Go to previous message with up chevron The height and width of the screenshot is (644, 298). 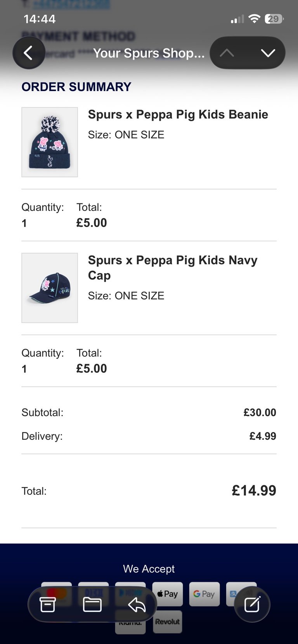click(227, 53)
